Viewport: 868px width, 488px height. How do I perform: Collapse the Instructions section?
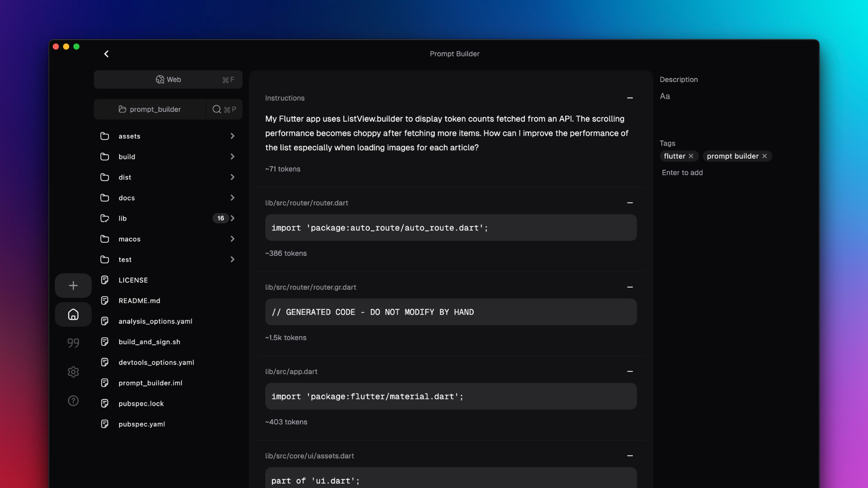(630, 98)
